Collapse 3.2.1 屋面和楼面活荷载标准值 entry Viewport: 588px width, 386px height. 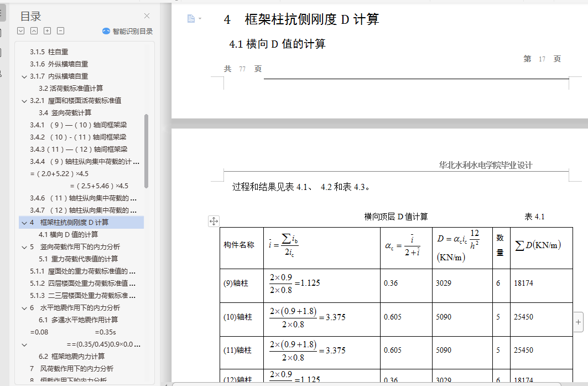(x=24, y=101)
